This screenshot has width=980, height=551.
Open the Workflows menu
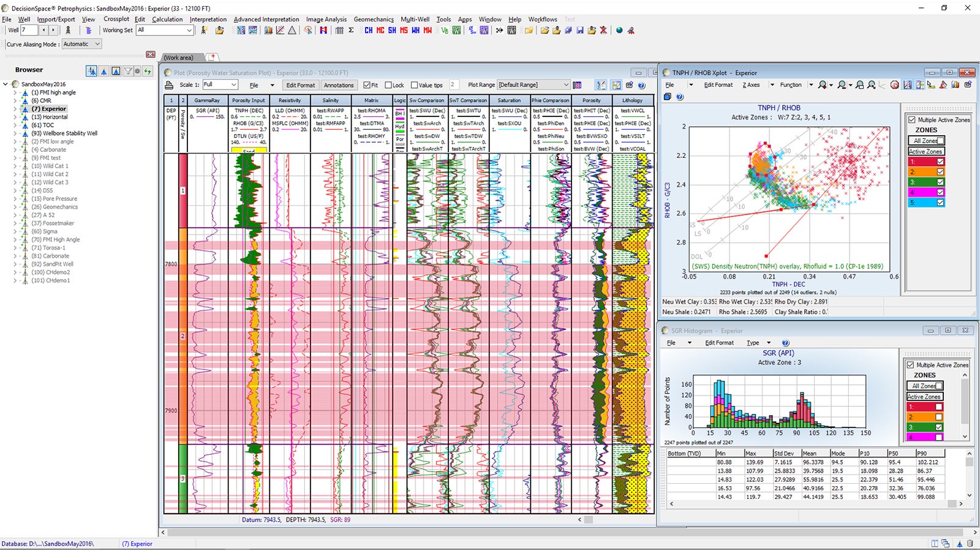tap(543, 19)
